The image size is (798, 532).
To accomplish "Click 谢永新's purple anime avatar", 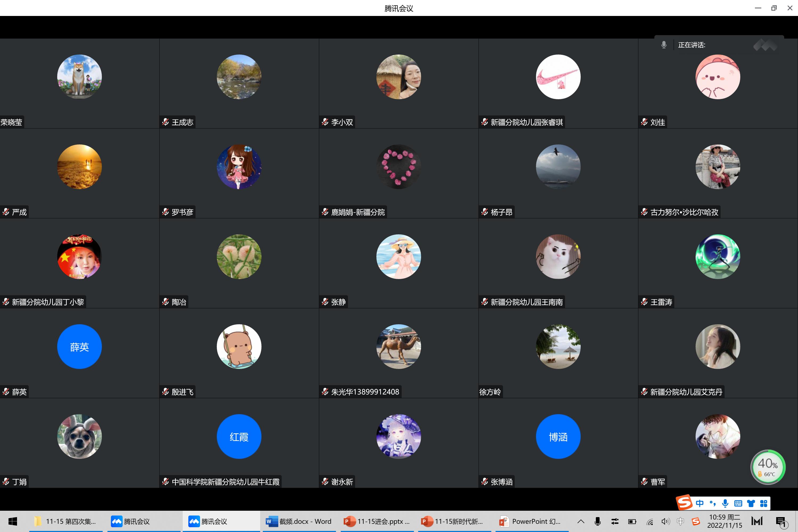I will click(399, 436).
